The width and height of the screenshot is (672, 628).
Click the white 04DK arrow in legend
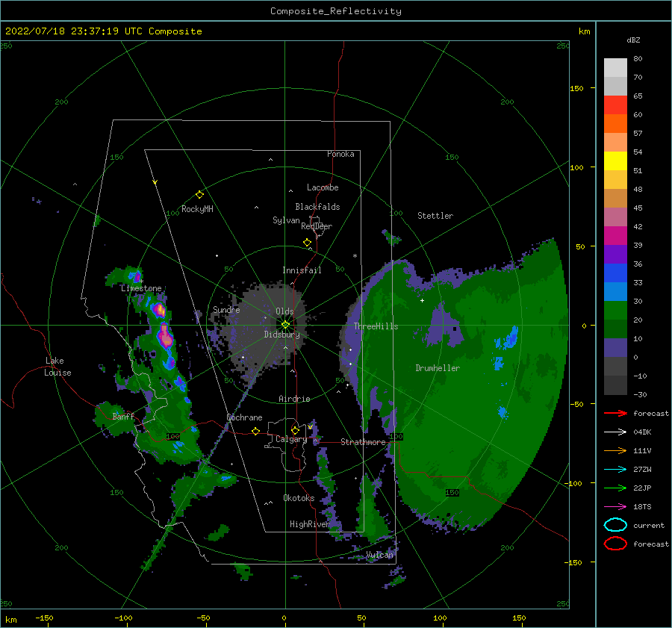(x=615, y=432)
